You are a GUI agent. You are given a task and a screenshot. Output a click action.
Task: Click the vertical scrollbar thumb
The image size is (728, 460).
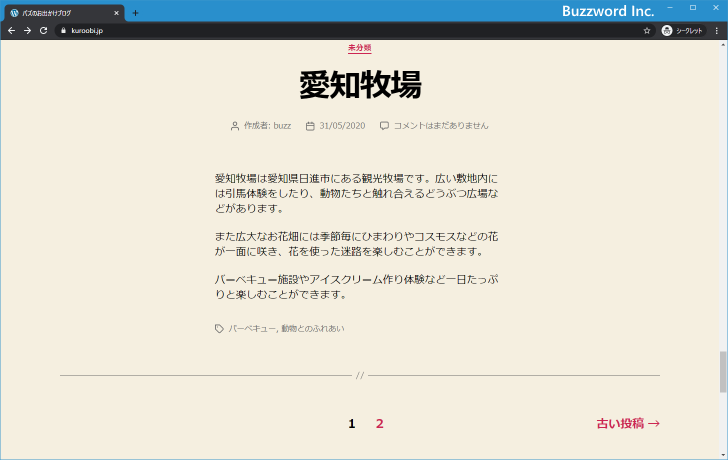pos(723,372)
